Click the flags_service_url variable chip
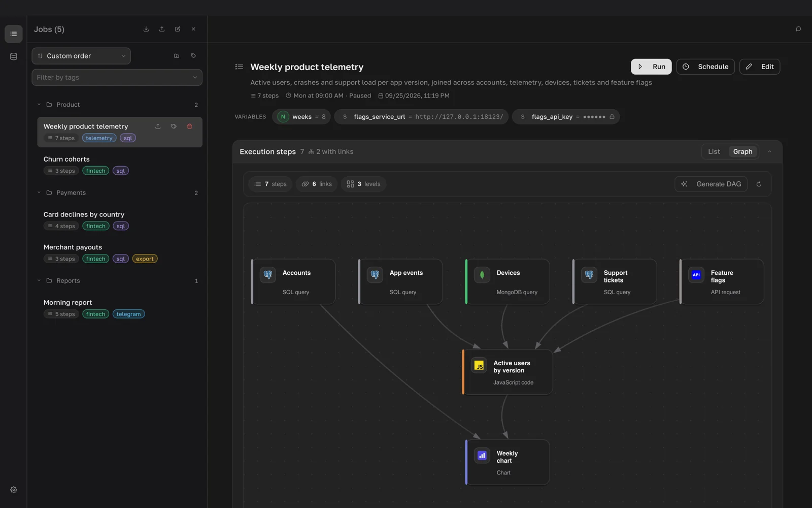The width and height of the screenshot is (812, 508). 421,117
